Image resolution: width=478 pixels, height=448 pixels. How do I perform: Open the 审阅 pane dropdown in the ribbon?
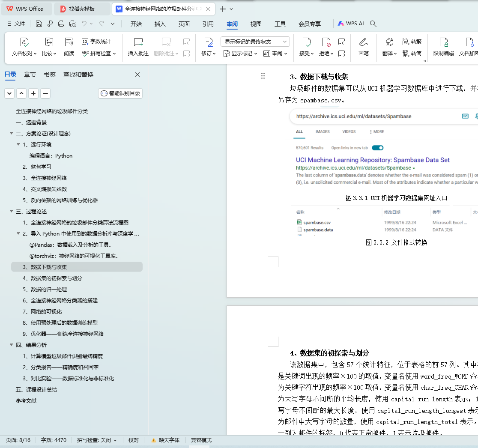point(275,54)
